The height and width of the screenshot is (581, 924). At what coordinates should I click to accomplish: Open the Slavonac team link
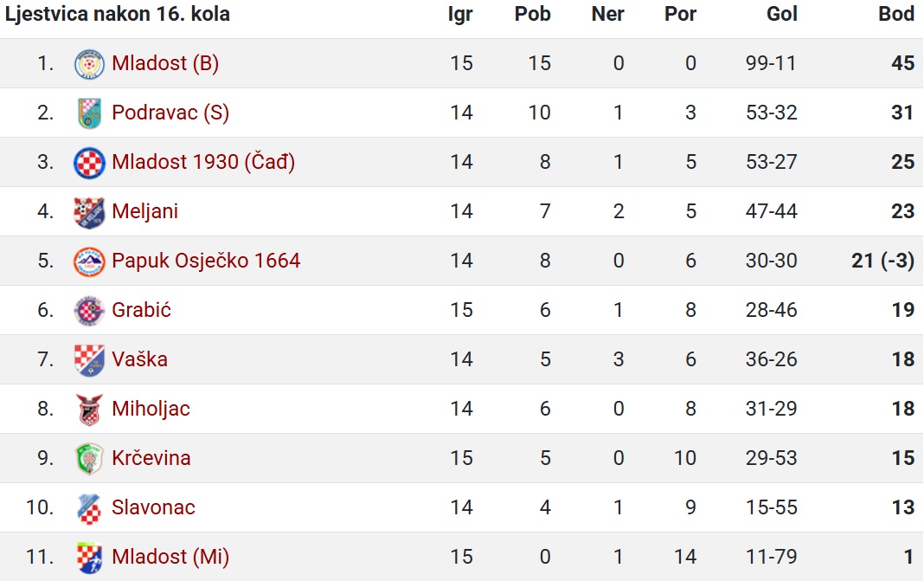[x=153, y=507]
